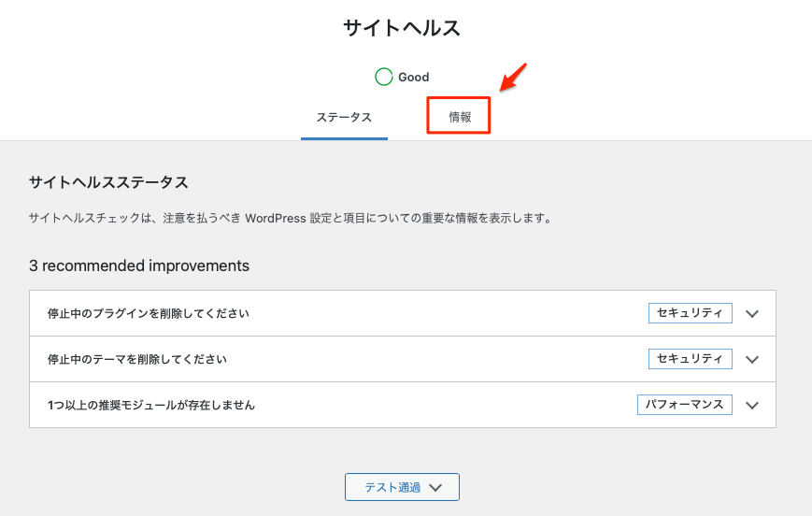Expand the inactive themes item using its chevron
Image resolution: width=812 pixels, height=516 pixels.
tap(753, 360)
